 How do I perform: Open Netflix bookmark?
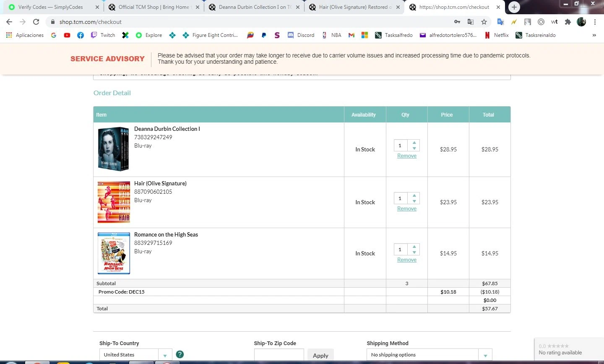click(x=496, y=35)
